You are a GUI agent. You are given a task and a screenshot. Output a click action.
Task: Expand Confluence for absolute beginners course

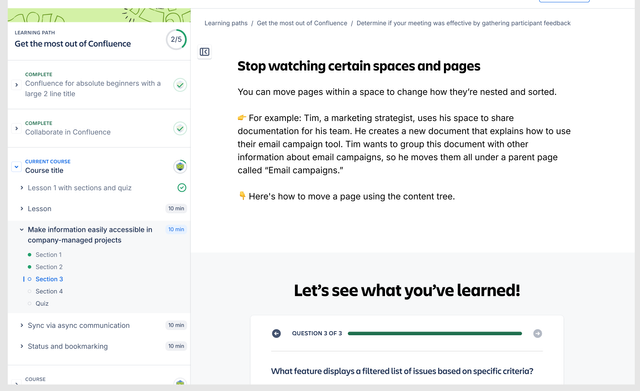point(16,85)
